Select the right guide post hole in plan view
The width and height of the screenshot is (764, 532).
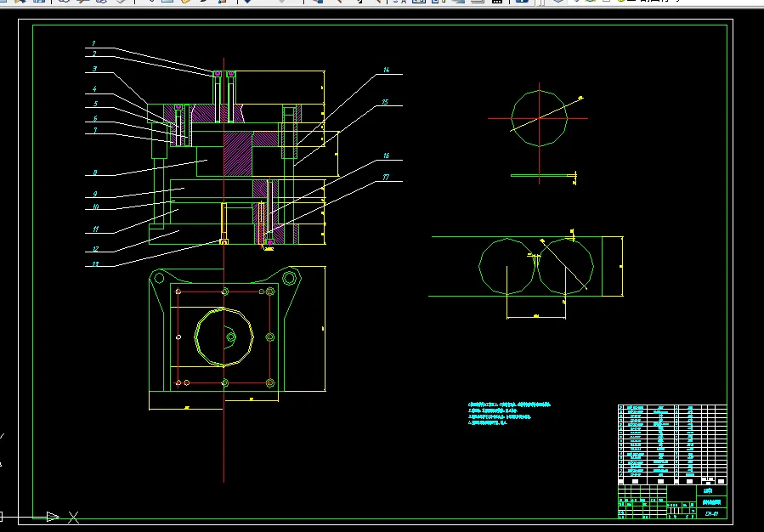point(289,279)
